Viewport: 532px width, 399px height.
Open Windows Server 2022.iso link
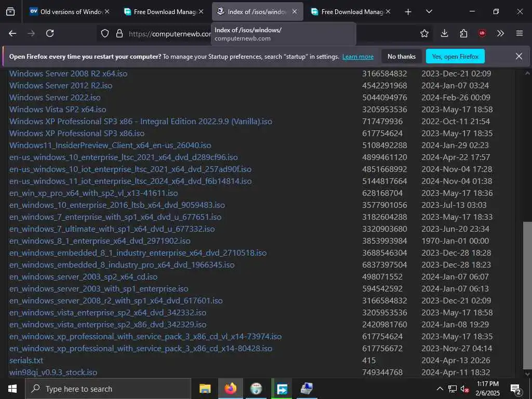(x=55, y=97)
